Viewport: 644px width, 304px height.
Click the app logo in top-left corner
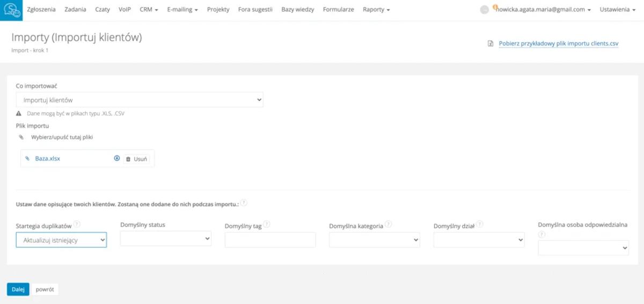pyautogui.click(x=11, y=10)
